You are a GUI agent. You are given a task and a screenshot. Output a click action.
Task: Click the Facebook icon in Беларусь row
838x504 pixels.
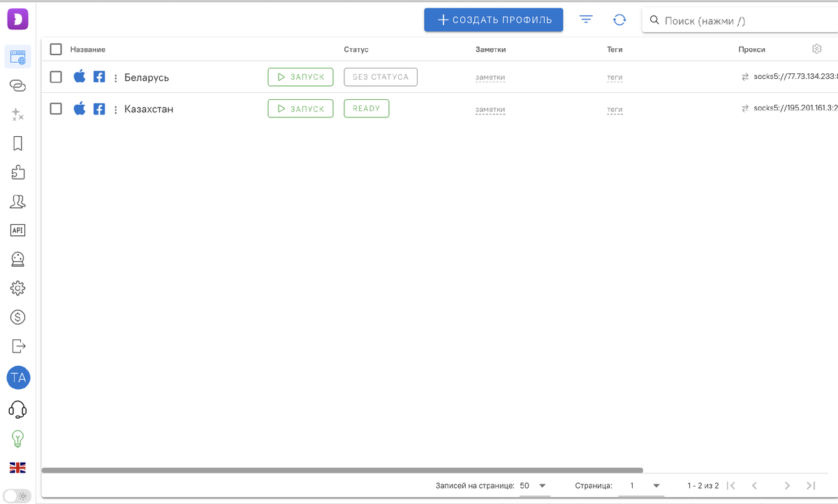[x=99, y=77]
